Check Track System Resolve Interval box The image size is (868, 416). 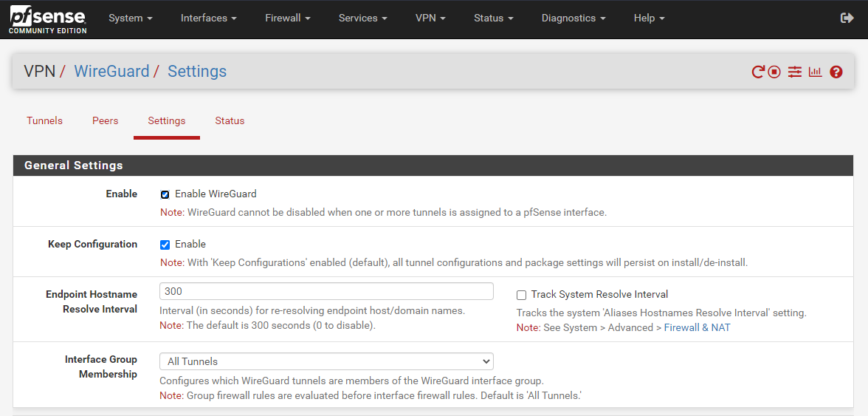tap(522, 295)
